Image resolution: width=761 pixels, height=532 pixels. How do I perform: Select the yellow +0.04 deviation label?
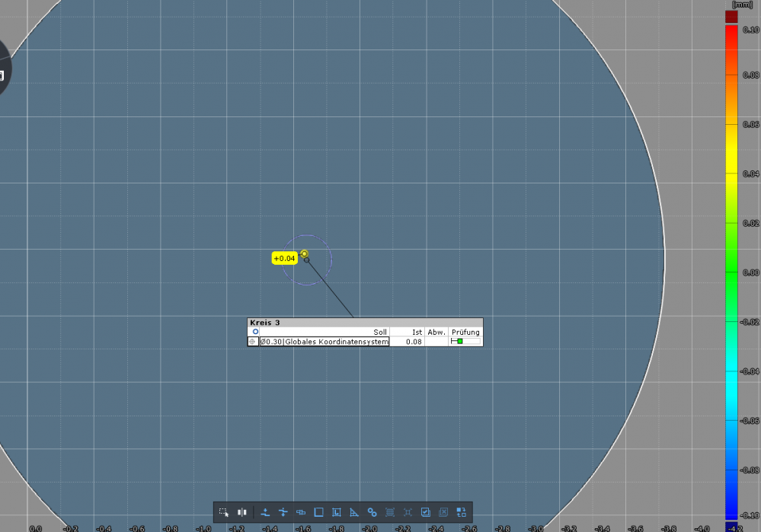284,259
